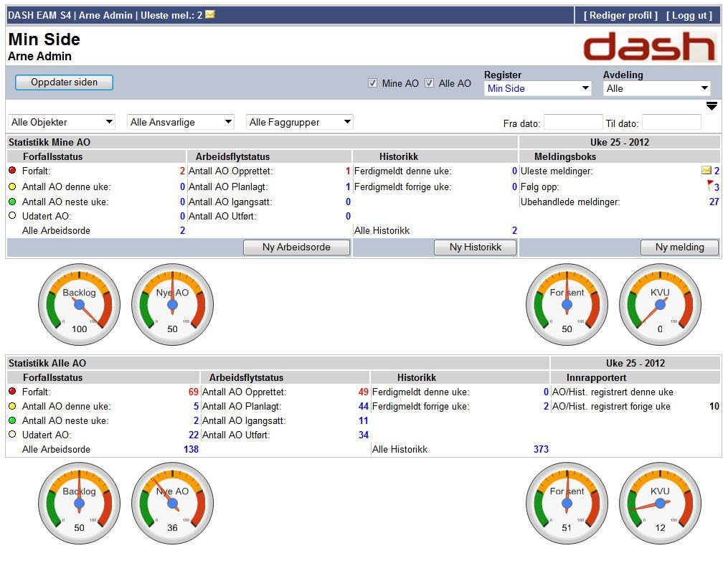Click white Udatert AO dot in Alle AO

(12, 434)
